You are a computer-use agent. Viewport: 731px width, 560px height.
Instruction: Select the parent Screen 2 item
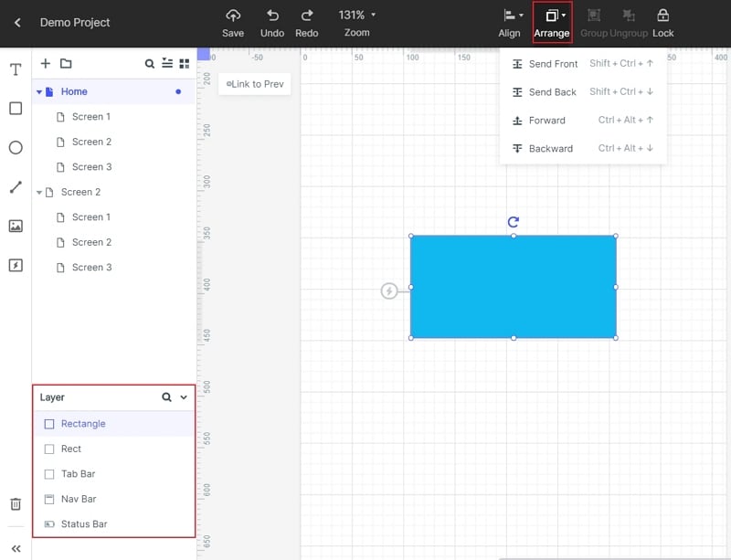113,192
